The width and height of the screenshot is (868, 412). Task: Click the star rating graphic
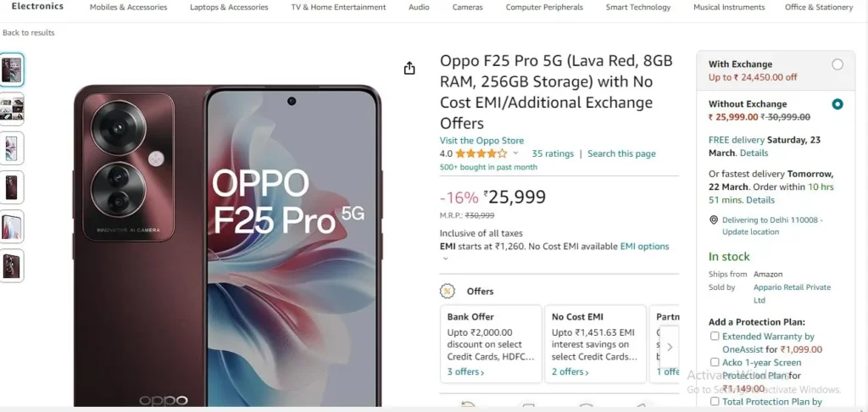pos(481,153)
